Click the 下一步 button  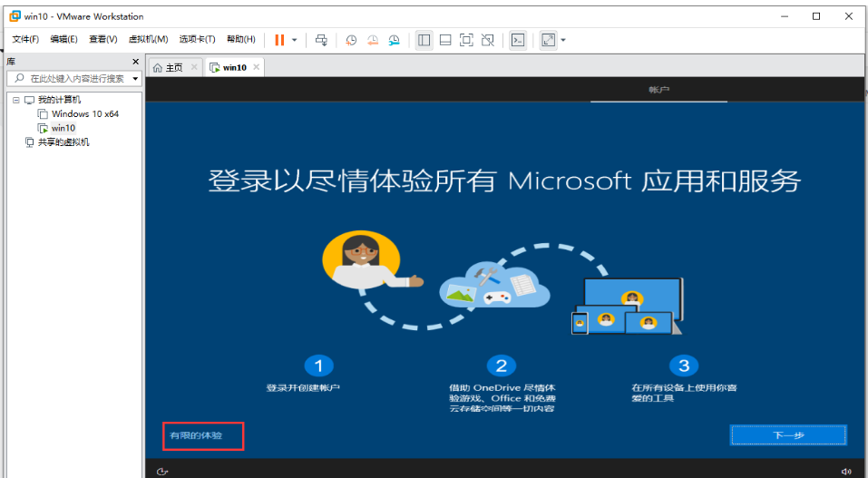coord(788,435)
